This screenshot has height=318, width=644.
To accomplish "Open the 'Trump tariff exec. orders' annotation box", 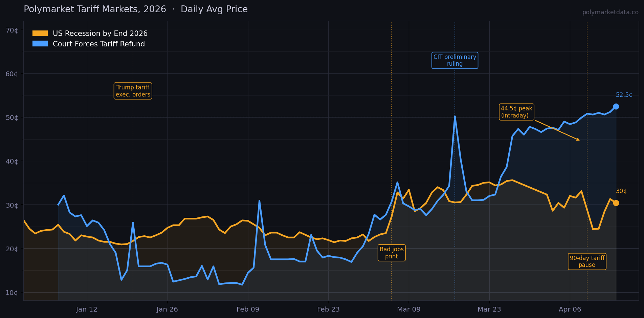I will pos(133,91).
